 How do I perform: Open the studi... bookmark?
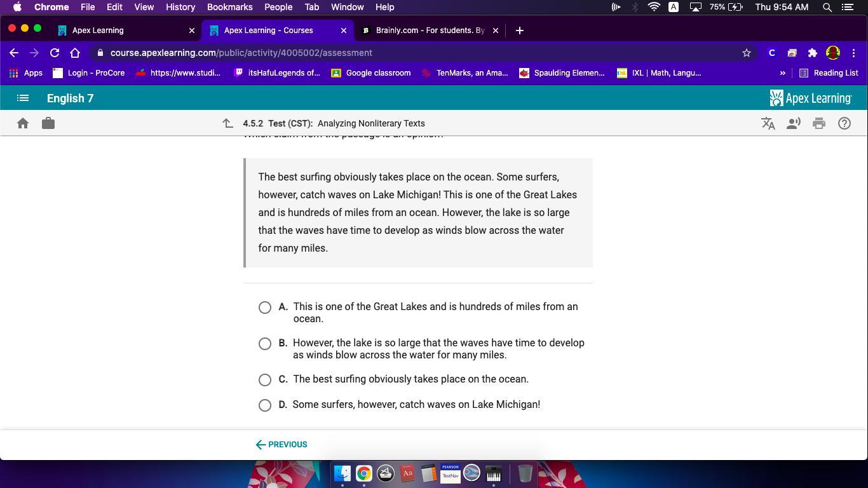click(x=178, y=73)
